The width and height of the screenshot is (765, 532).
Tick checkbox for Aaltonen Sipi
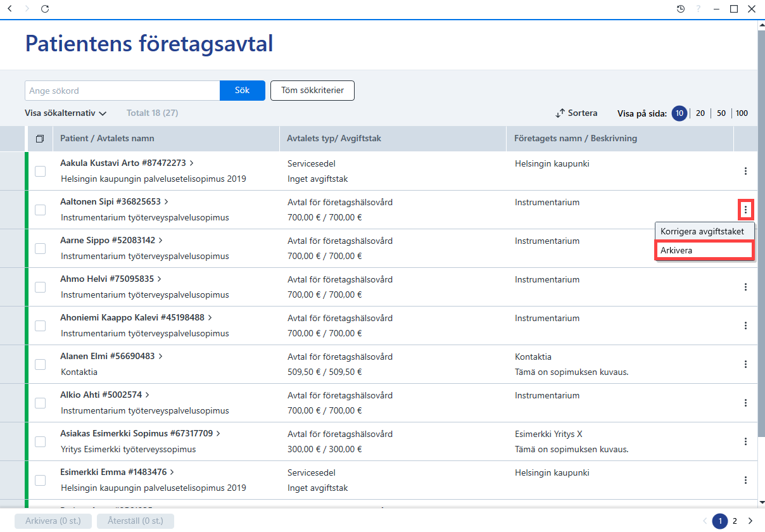click(x=40, y=210)
